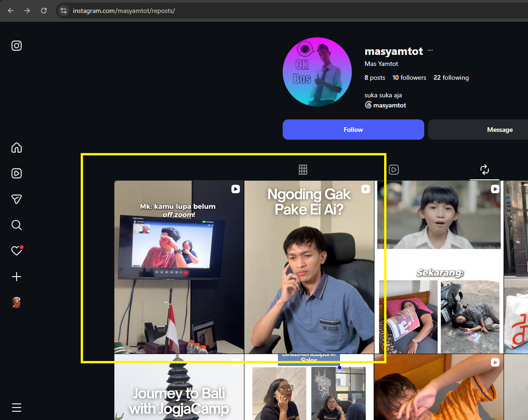
Task: Follow masyamtot
Action: tap(353, 130)
